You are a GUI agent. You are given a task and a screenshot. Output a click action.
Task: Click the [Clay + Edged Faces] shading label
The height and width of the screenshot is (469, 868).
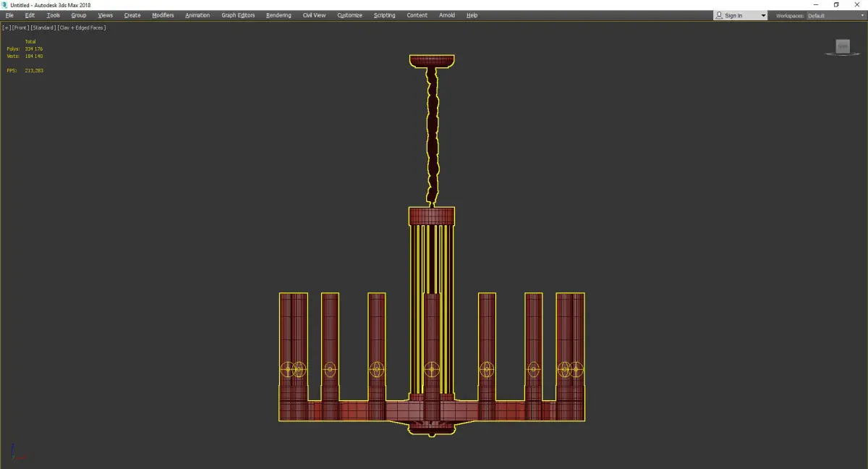tap(81, 28)
